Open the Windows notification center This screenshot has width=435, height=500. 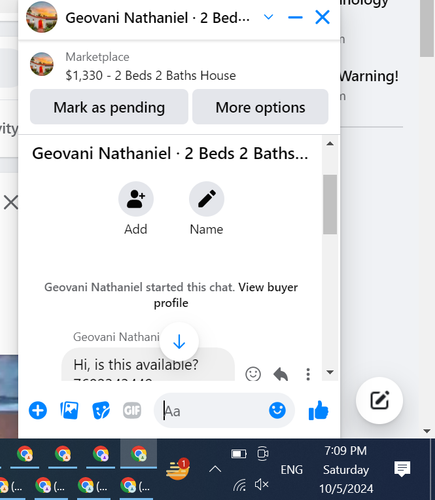click(402, 469)
